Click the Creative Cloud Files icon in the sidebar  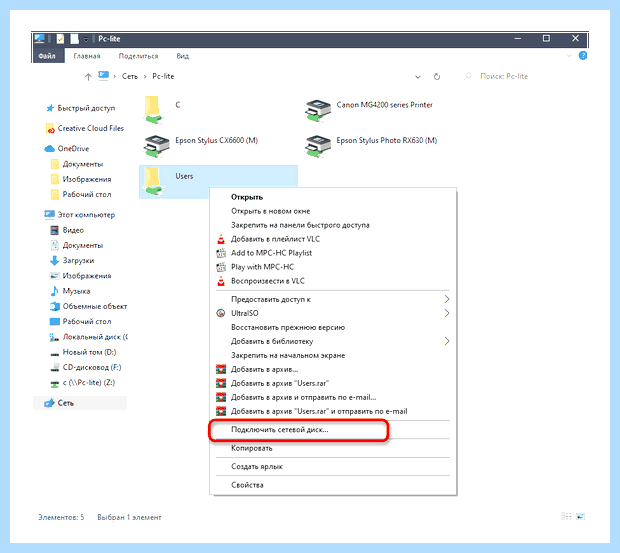[x=50, y=128]
